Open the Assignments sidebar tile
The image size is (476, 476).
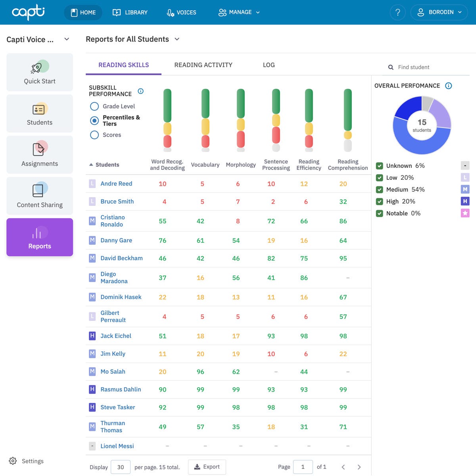(40, 155)
